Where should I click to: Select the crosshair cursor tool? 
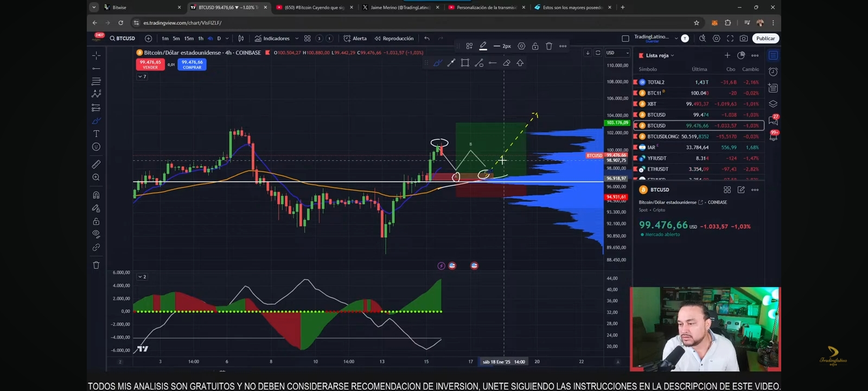coord(96,55)
